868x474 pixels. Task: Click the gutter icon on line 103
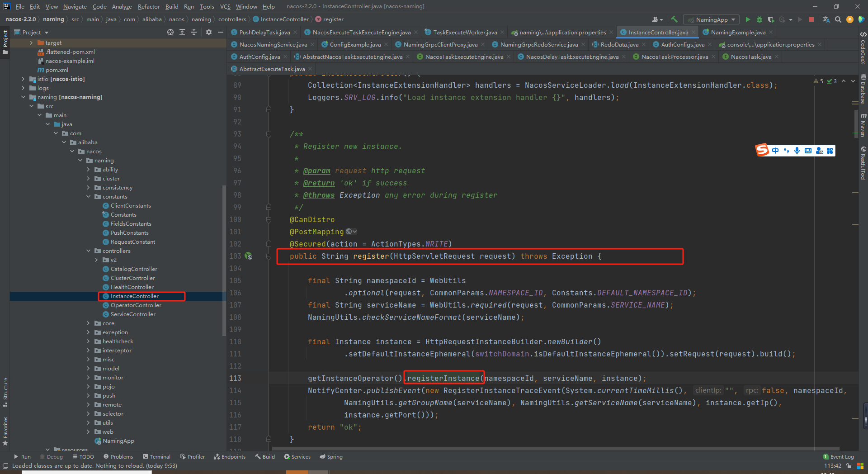point(249,256)
